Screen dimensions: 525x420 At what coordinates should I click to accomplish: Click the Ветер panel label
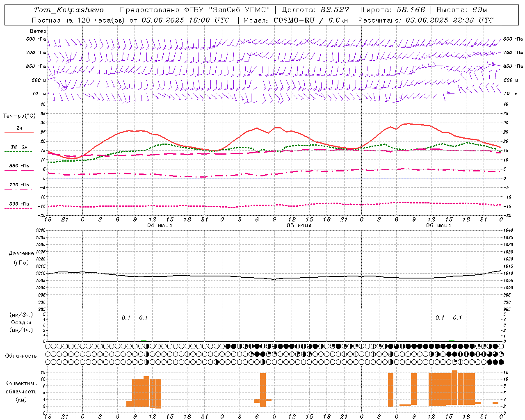point(38,31)
